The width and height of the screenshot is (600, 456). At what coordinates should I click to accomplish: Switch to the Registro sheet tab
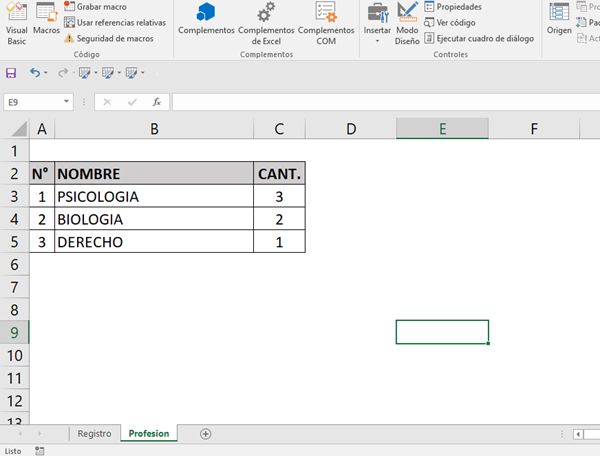coord(95,433)
